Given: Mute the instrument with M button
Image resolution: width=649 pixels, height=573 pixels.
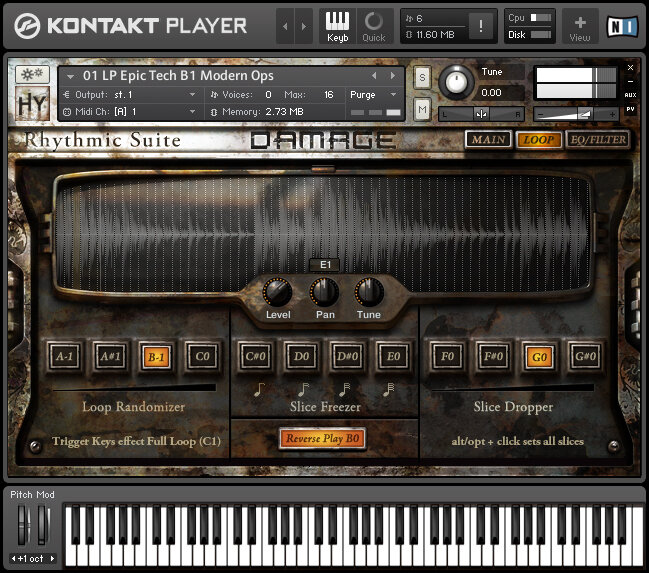Looking at the screenshot, I should (x=422, y=109).
